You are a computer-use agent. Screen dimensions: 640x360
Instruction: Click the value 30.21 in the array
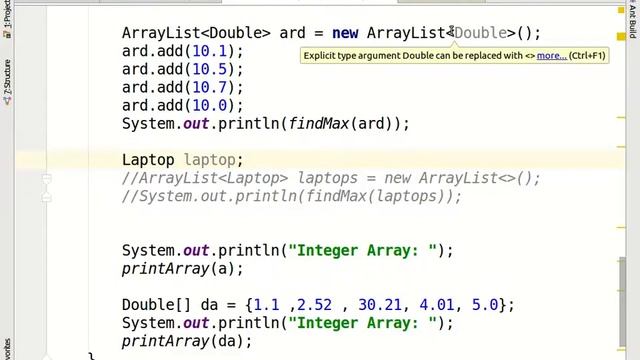click(x=380, y=305)
